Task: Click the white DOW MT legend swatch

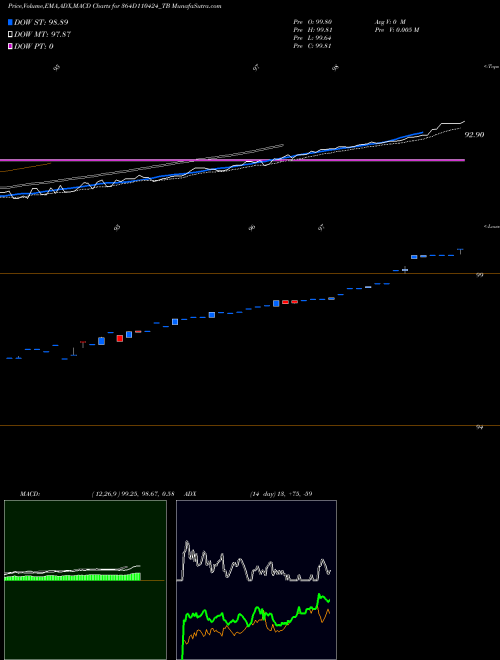Action: pos(10,35)
